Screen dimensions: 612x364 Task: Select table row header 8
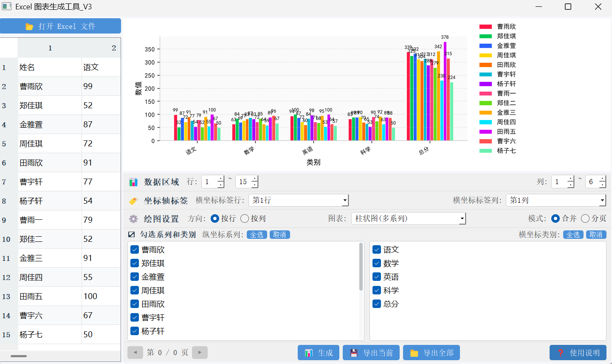click(9, 201)
